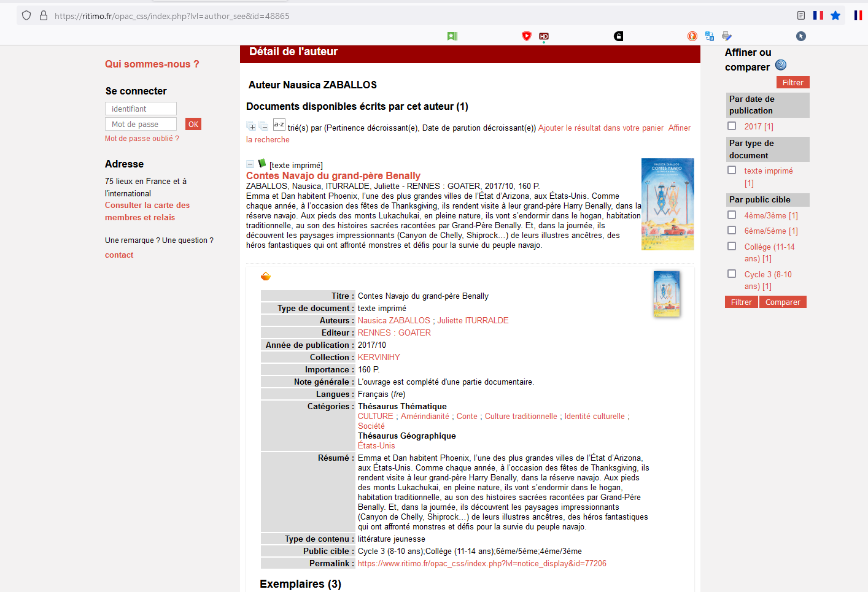
Task: Click the Amérindianité category link
Action: (x=425, y=416)
